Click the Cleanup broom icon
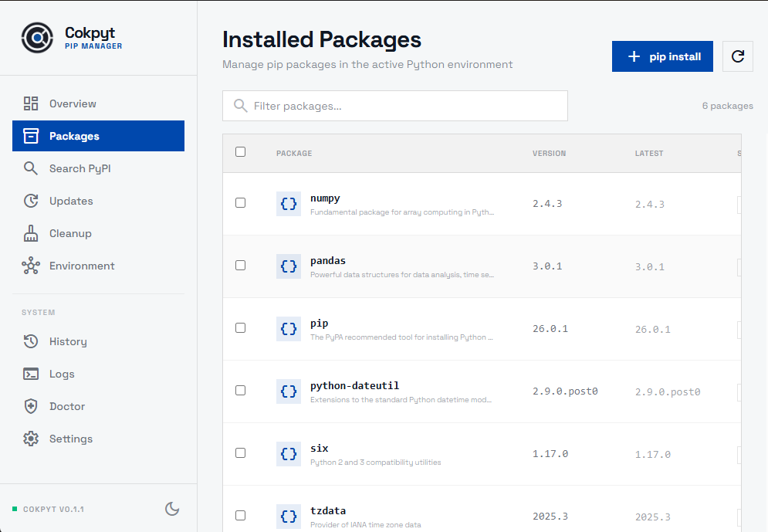768x532 pixels. [x=31, y=233]
